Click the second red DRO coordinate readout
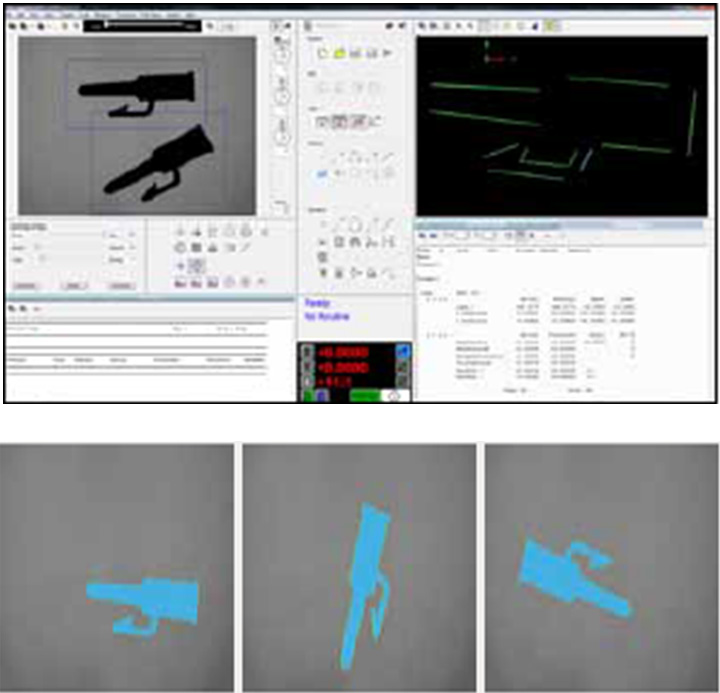The height and width of the screenshot is (693, 720). pyautogui.click(x=343, y=367)
